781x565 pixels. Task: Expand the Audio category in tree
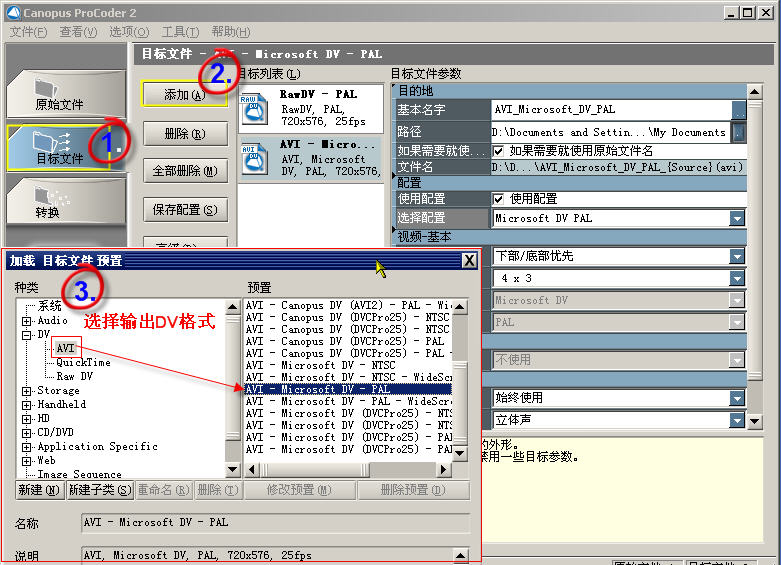(27, 321)
